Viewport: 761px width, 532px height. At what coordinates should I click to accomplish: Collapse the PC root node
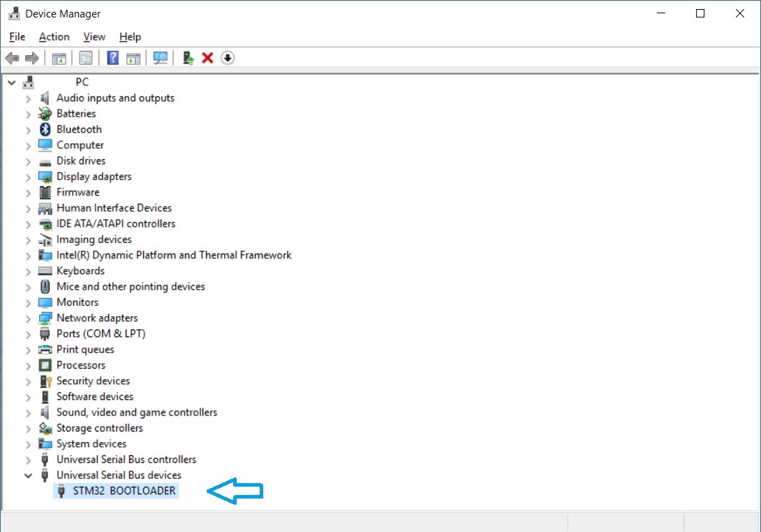pyautogui.click(x=12, y=82)
